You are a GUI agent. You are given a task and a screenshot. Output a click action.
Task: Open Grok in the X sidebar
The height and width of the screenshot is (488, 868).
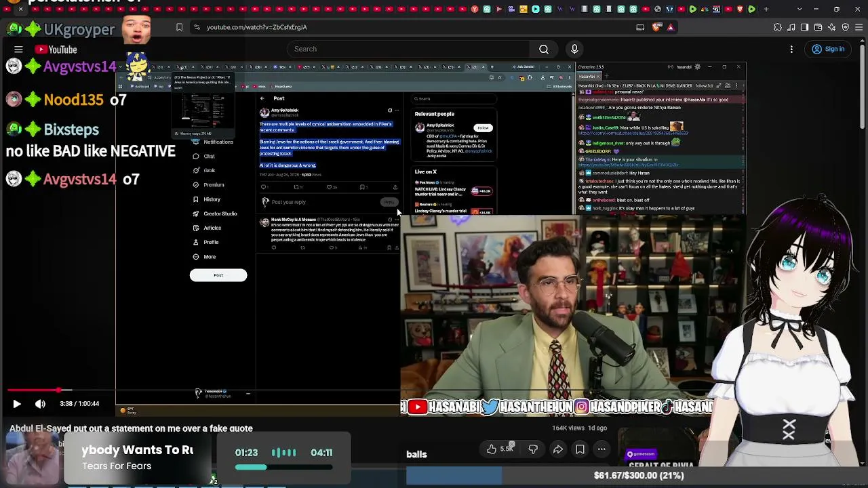pyautogui.click(x=204, y=170)
